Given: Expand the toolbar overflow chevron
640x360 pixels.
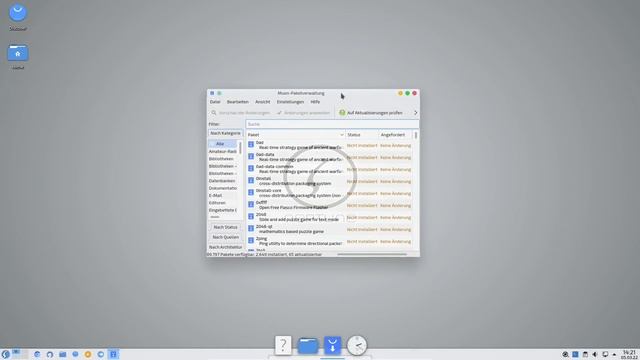Looking at the screenshot, I should tap(416, 113).
